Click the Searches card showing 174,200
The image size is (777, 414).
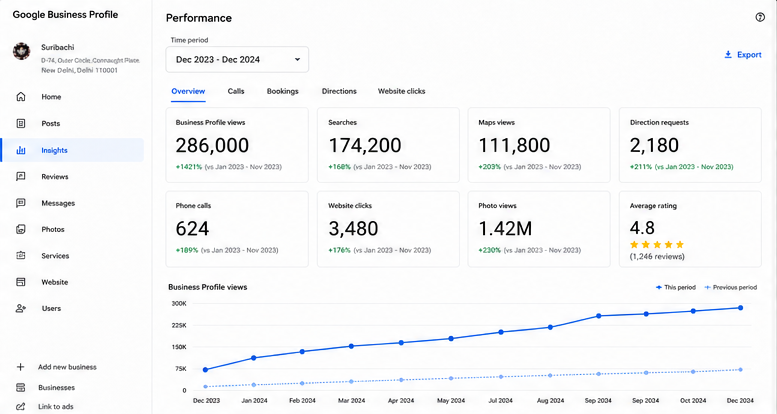(x=388, y=145)
